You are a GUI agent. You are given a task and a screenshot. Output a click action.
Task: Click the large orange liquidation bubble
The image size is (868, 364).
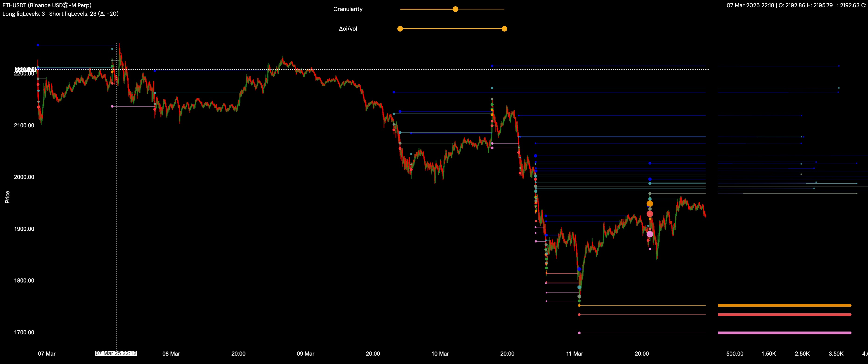click(x=650, y=203)
